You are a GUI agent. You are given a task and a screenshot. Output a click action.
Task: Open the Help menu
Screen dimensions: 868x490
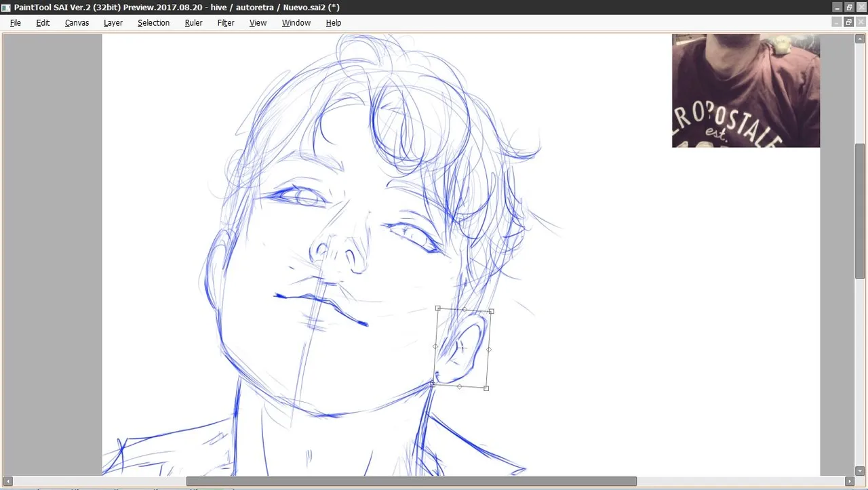pos(333,22)
